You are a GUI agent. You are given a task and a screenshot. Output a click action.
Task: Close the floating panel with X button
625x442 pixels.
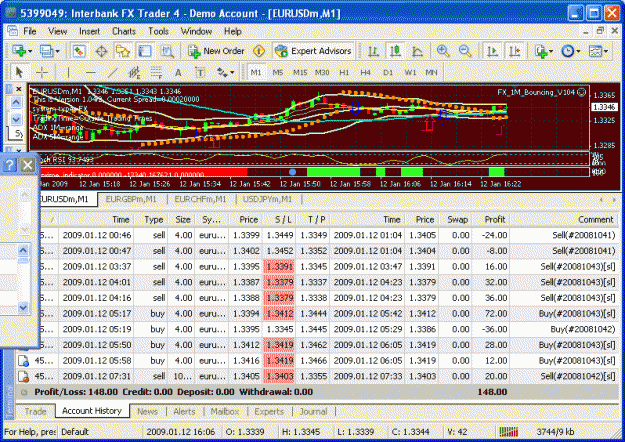[28, 165]
